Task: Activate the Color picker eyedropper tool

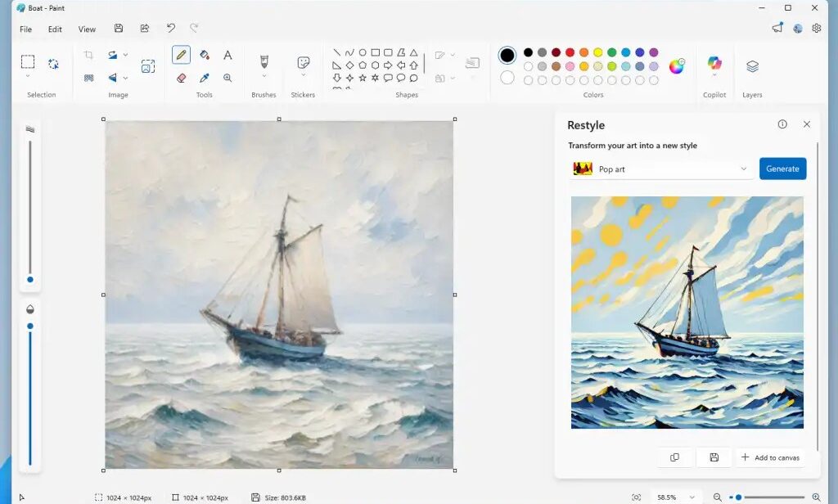Action: 205,78
